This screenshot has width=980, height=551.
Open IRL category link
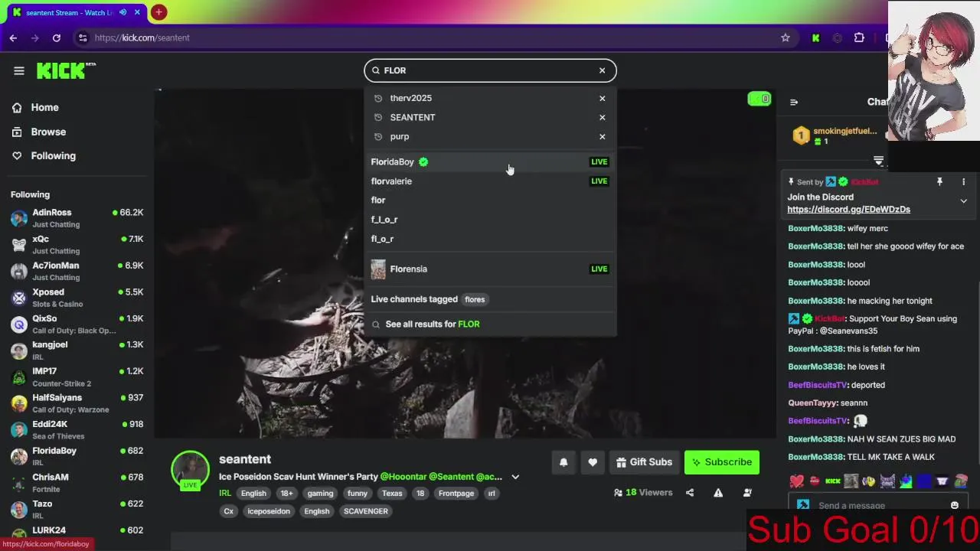(x=225, y=494)
